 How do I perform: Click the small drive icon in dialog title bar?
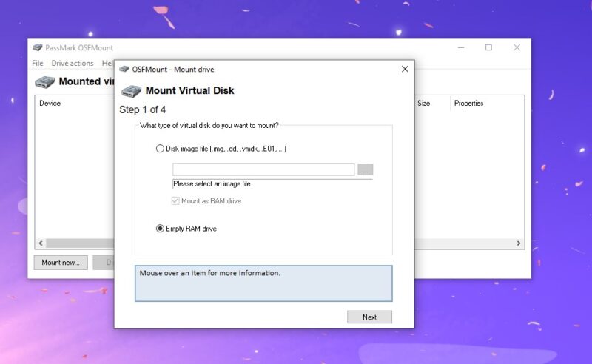[124, 69]
